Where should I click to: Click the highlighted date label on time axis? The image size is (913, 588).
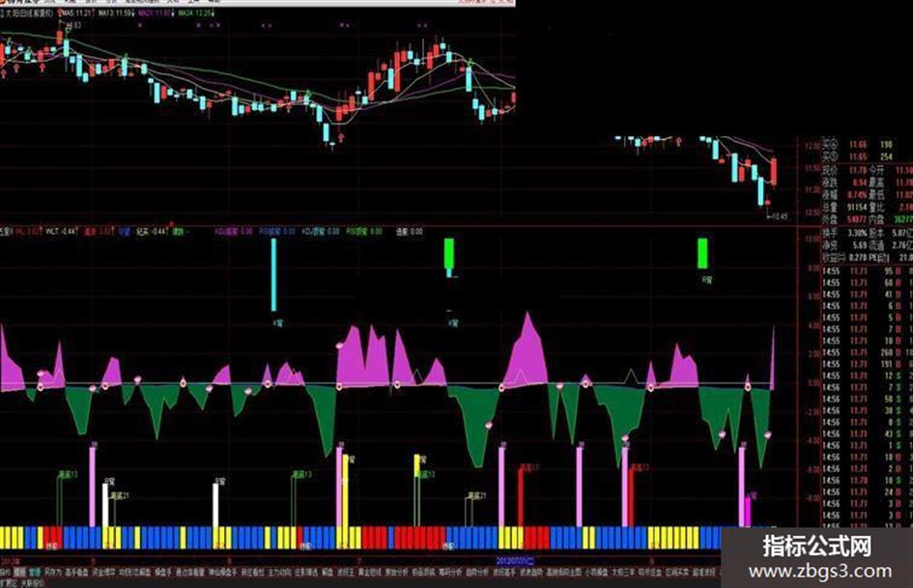coord(514,561)
